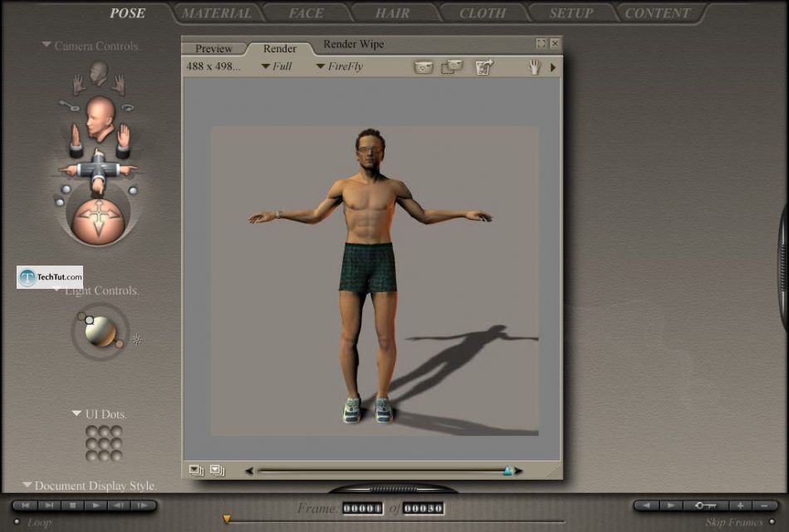
Task: Open the FireFly render engine dropdown
Action: [339, 66]
